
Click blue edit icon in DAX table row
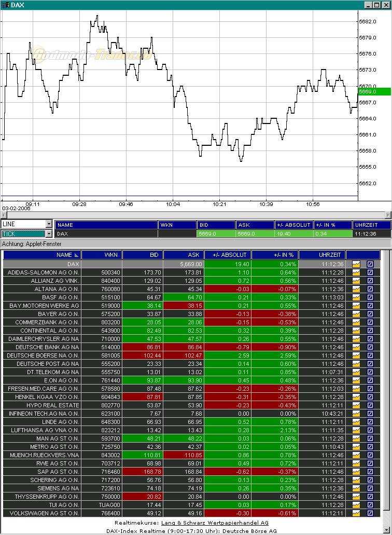coord(370,264)
